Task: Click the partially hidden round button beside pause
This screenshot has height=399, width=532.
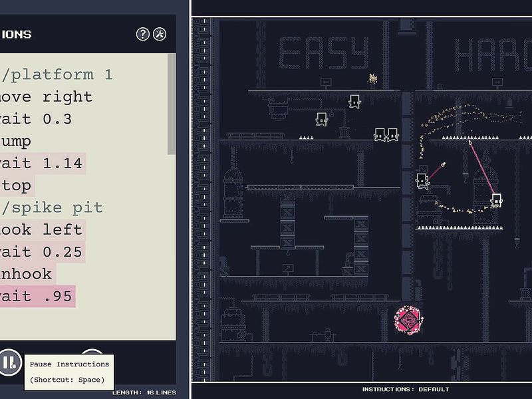Action: point(92,352)
